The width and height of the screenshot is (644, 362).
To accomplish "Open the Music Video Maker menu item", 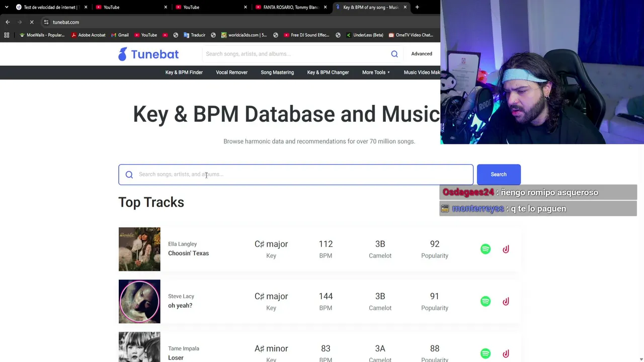I will tap(422, 72).
